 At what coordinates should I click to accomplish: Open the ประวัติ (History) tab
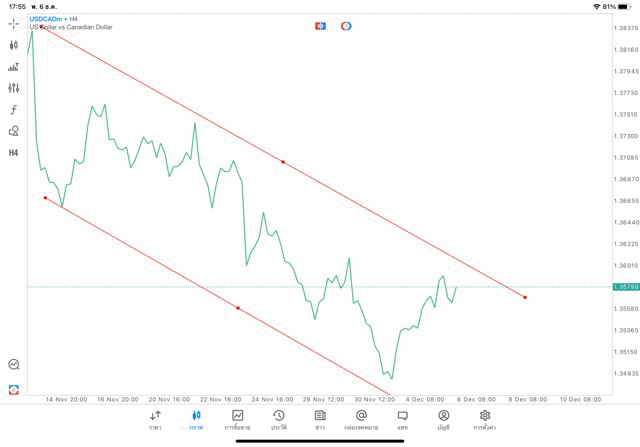[279, 420]
